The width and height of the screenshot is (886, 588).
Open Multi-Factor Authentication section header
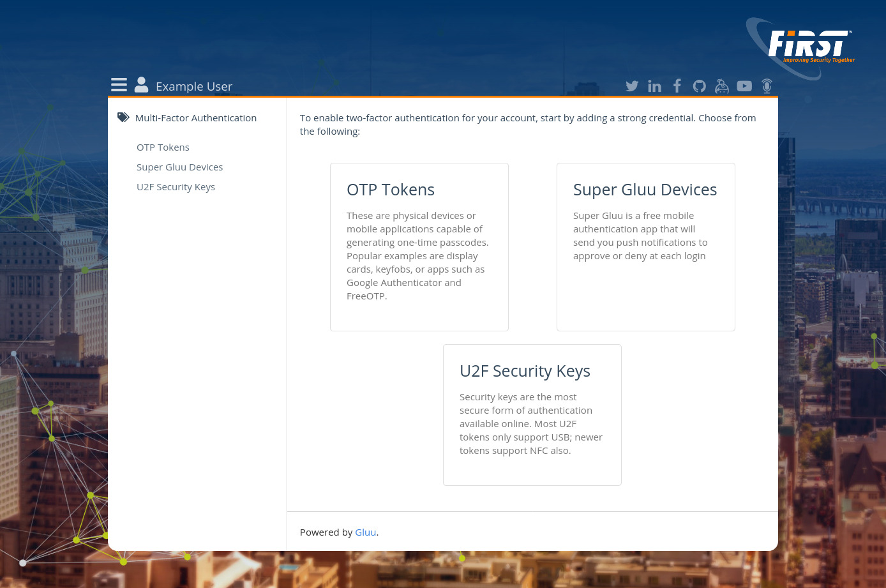[196, 117]
